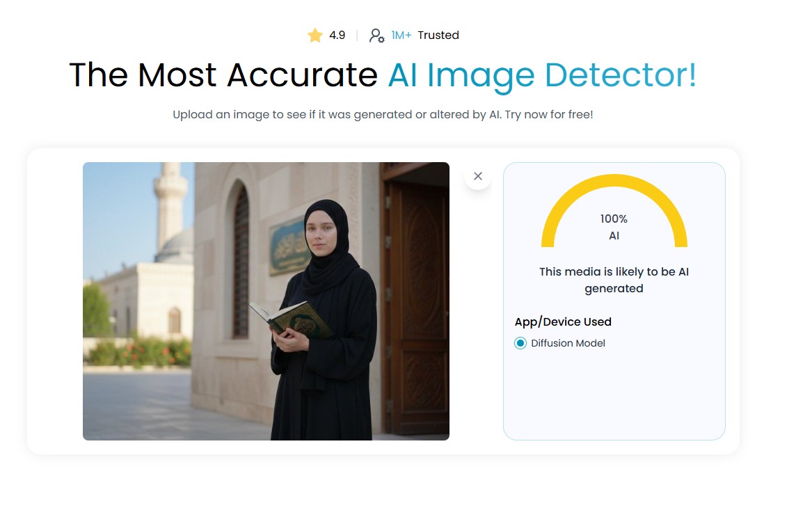Click the 'Trusted' label

click(438, 35)
